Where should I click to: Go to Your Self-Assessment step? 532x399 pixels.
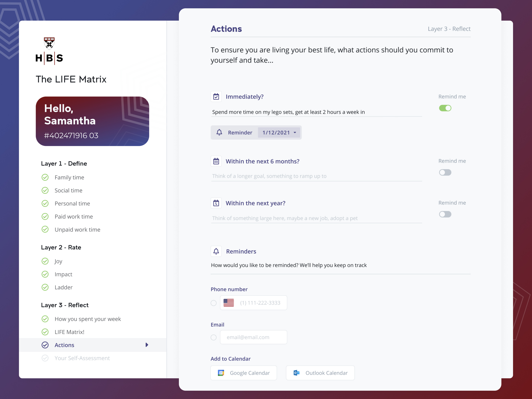(x=82, y=358)
